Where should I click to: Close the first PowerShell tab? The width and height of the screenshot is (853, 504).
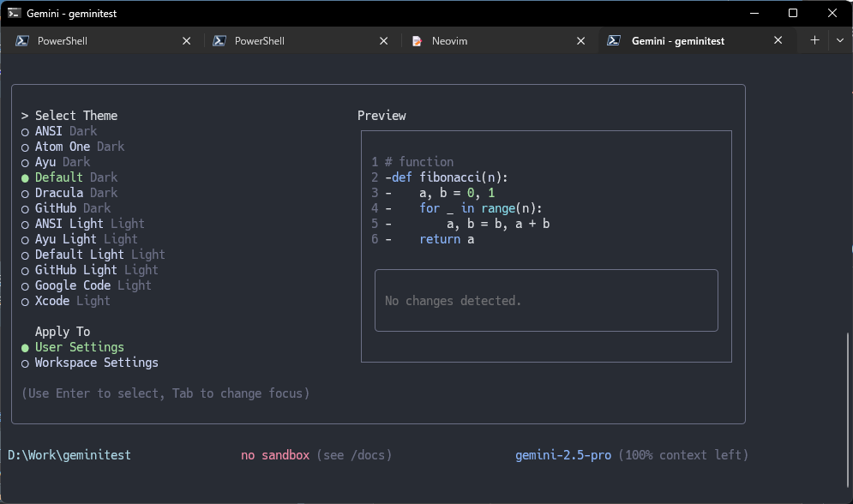tap(187, 41)
